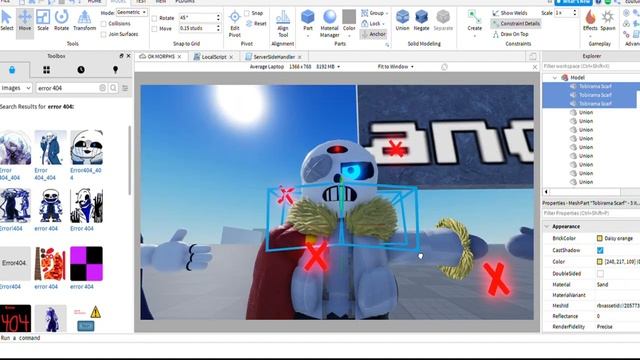Image resolution: width=640 pixels, height=360 pixels.
Task: Apply Union to selected parts
Action: [x=402, y=20]
